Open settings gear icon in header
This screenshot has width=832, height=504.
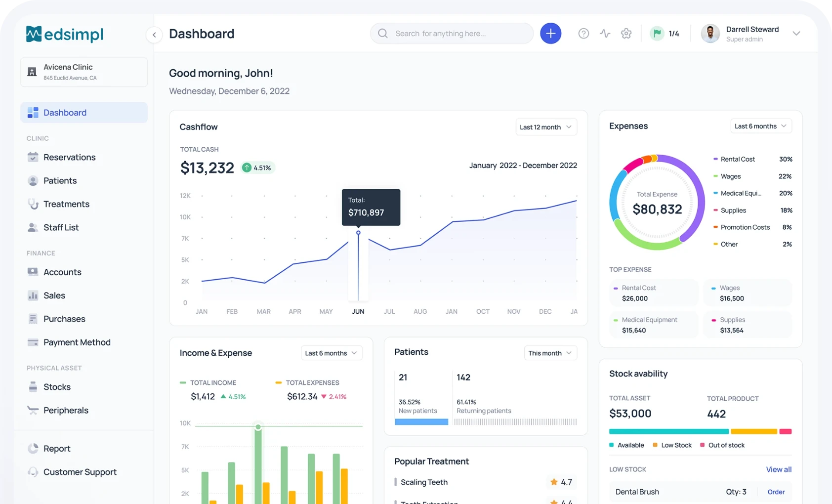(626, 34)
